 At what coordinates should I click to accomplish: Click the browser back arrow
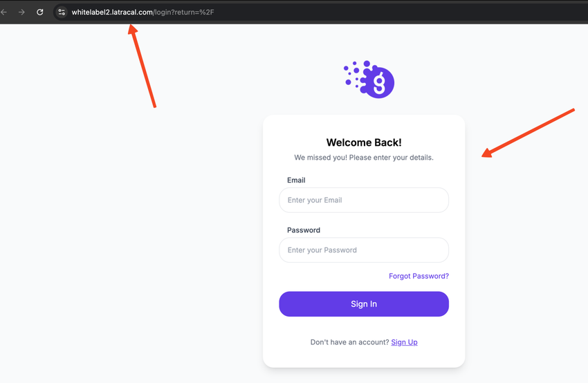(x=5, y=12)
